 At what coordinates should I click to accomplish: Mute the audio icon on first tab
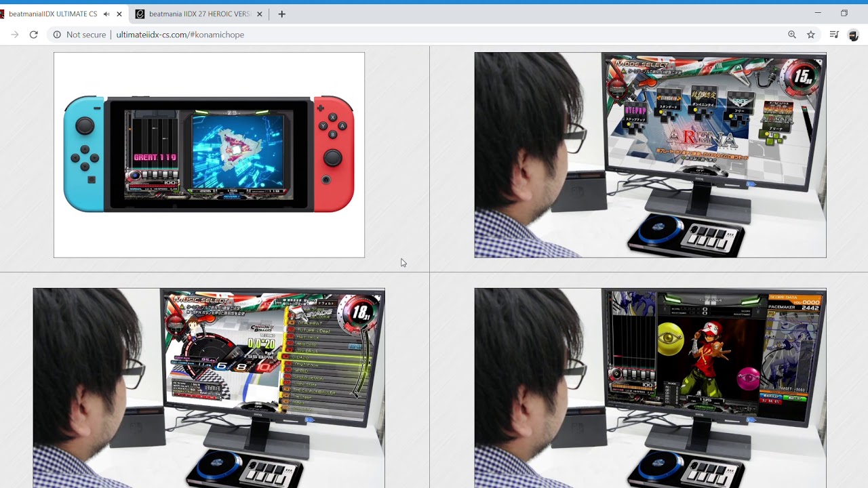106,14
